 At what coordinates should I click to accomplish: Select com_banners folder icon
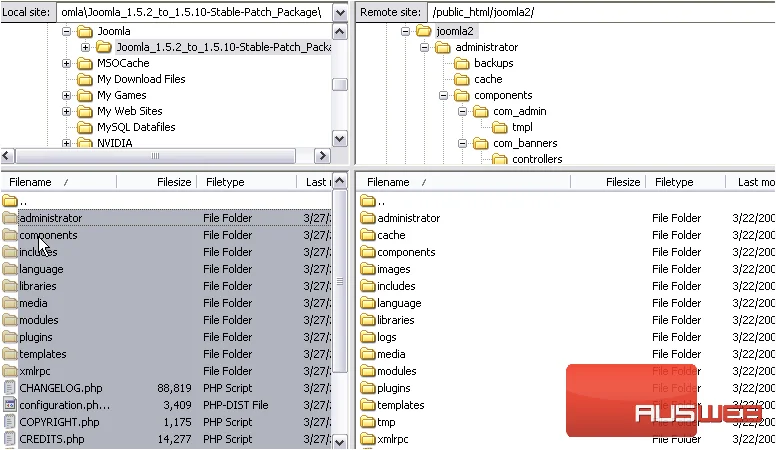(x=481, y=144)
